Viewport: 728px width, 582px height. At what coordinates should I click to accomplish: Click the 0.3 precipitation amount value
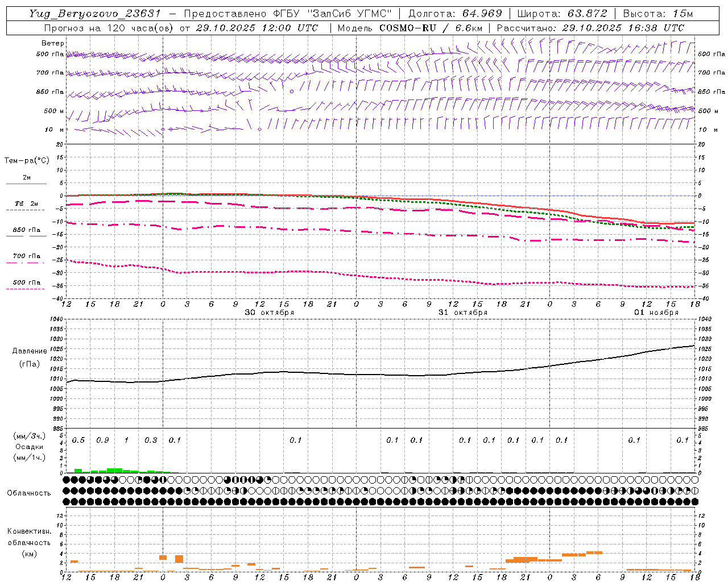[x=151, y=440]
